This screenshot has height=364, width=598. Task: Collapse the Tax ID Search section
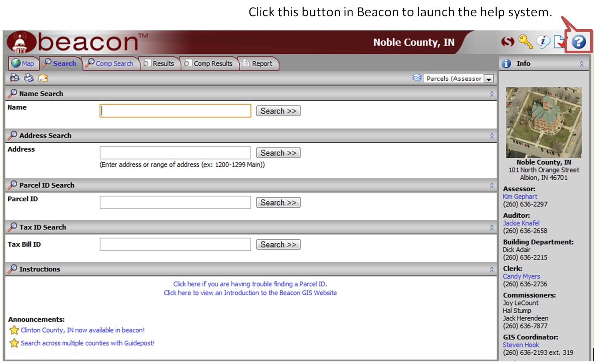pos(492,227)
